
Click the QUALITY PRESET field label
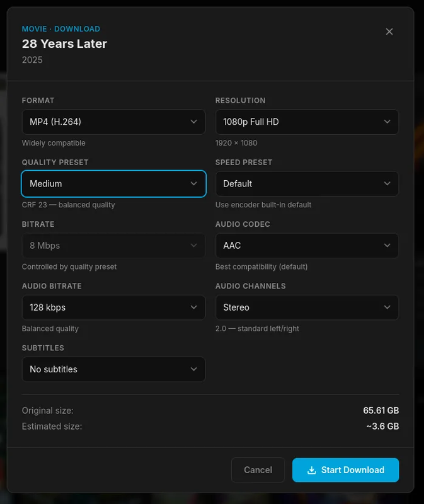point(55,163)
